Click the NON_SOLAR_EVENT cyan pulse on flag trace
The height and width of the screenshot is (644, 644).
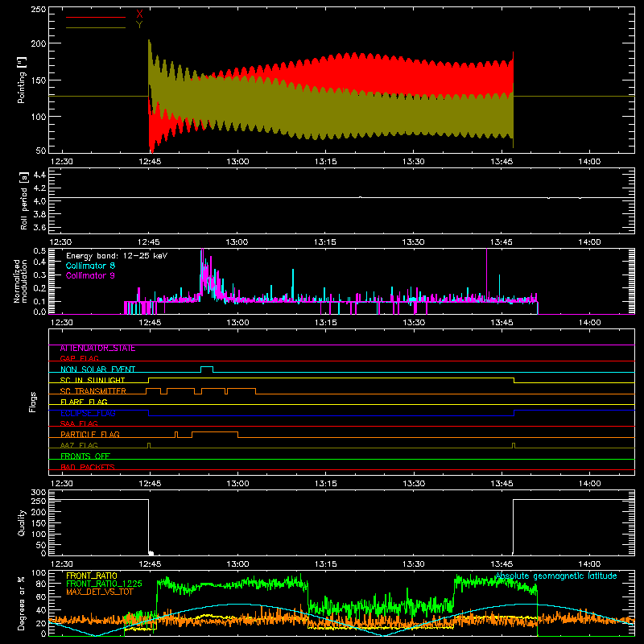[x=207, y=369]
